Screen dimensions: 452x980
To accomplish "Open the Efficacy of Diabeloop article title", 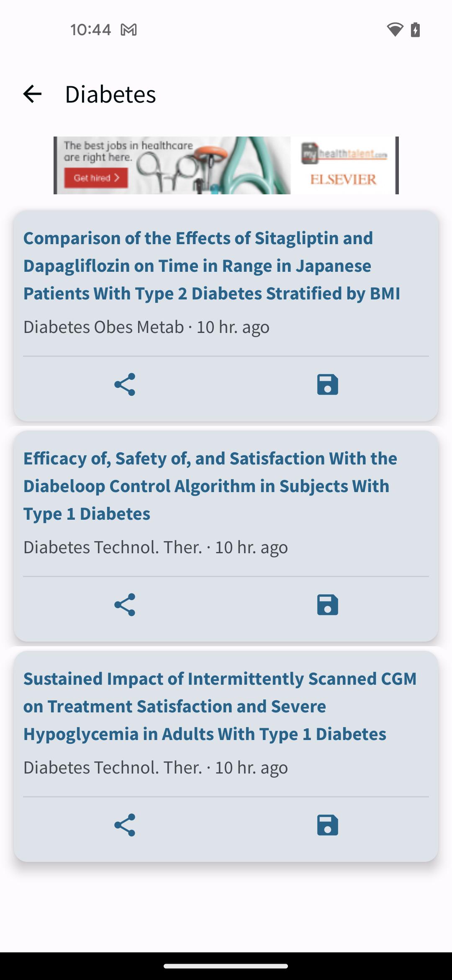I will coord(210,486).
